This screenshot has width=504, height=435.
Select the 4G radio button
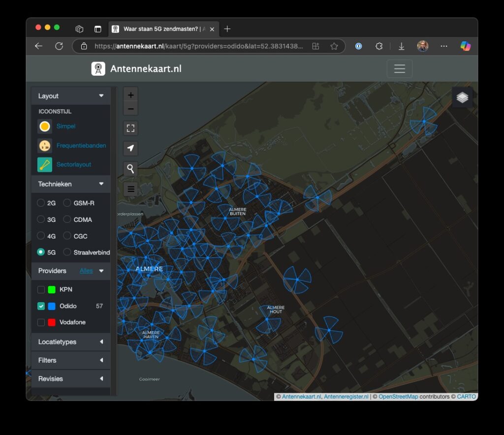pyautogui.click(x=40, y=236)
